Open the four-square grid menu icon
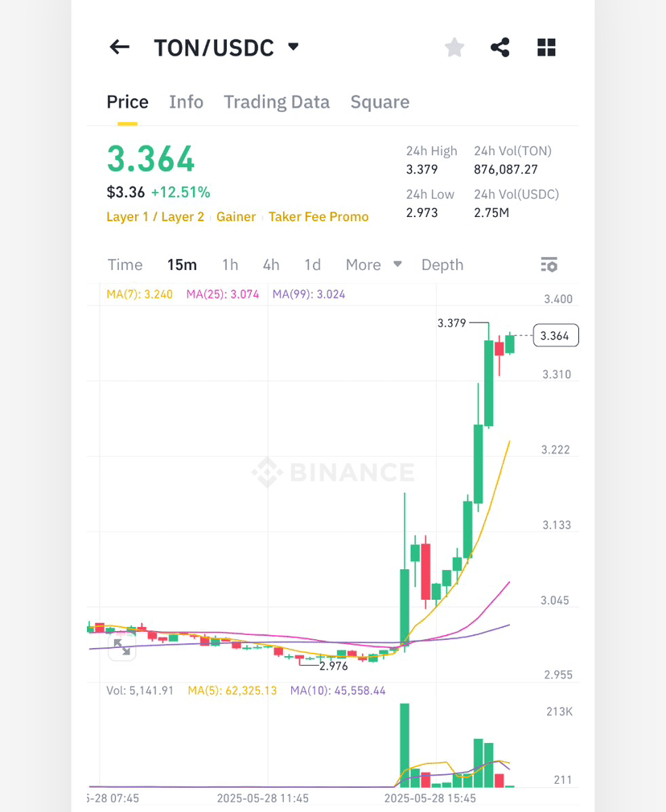666x812 pixels. pos(546,47)
